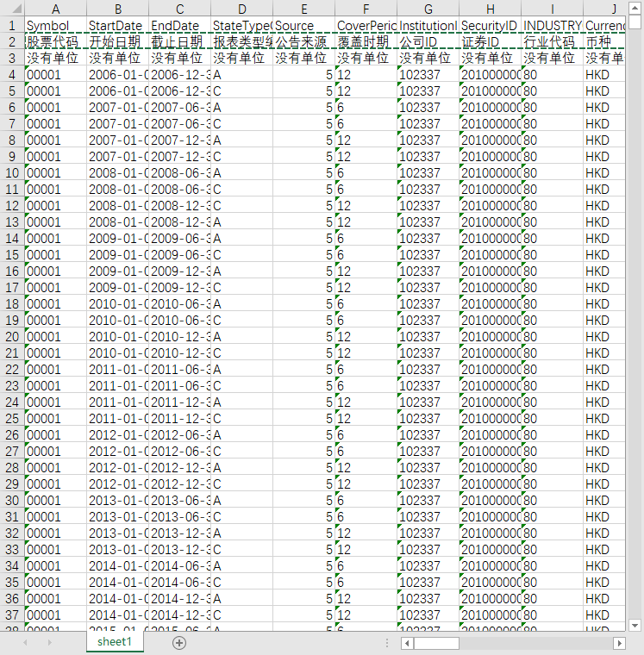Click StateType value A in row 6
The width and height of the screenshot is (644, 655).
coord(242,108)
